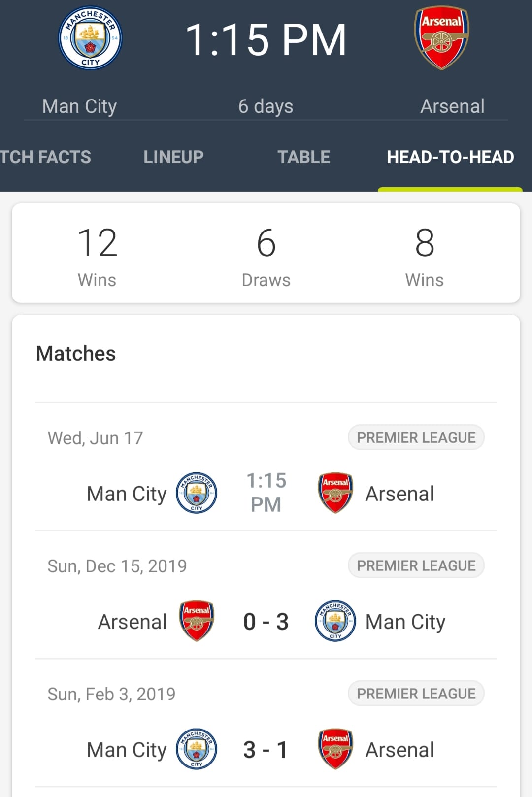Tap the Man City badge in the Jun 17 match

197,493
